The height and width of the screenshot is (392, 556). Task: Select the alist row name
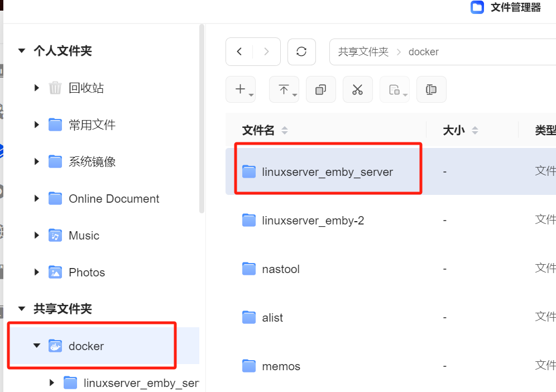click(x=272, y=318)
